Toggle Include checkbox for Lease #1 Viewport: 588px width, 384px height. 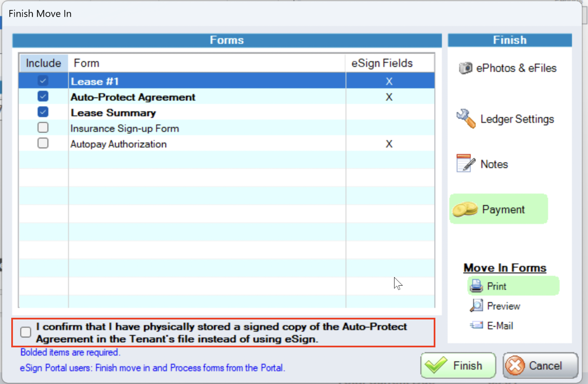pyautogui.click(x=43, y=80)
